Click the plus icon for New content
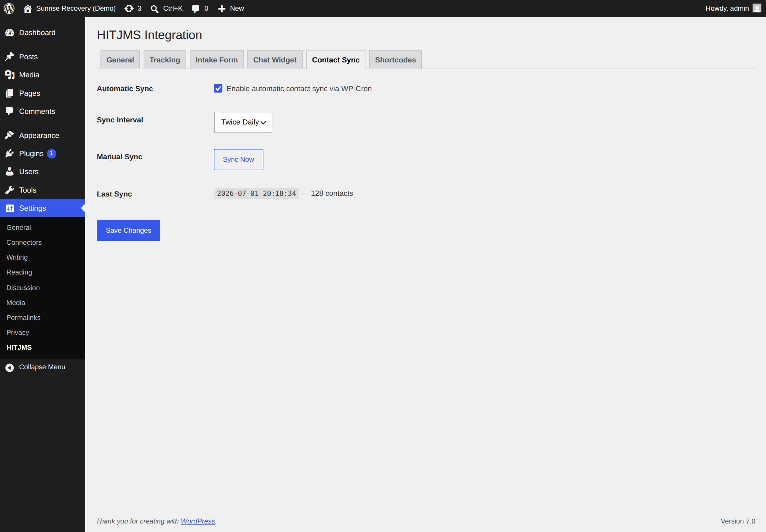 click(222, 9)
